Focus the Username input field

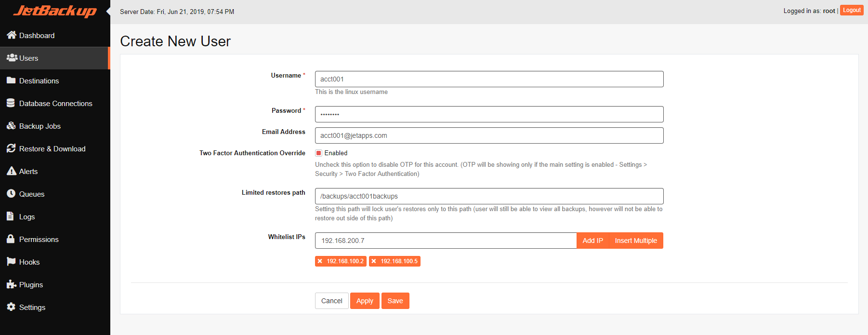pos(489,79)
